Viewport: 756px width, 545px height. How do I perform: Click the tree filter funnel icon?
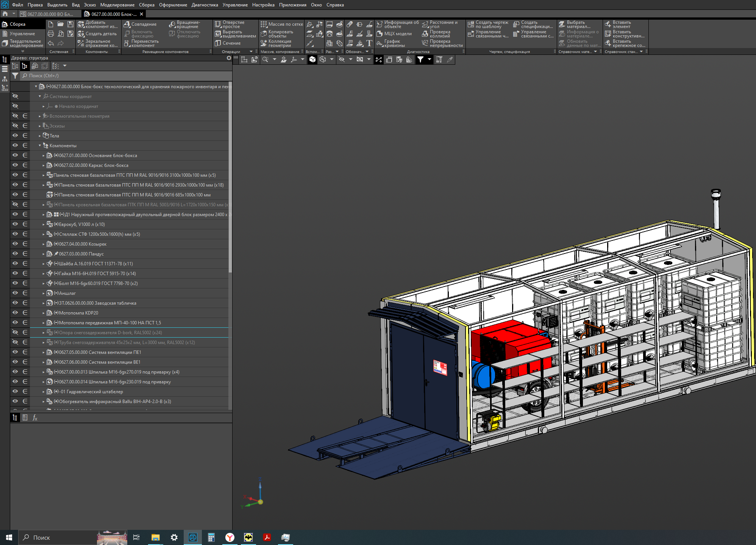click(15, 76)
